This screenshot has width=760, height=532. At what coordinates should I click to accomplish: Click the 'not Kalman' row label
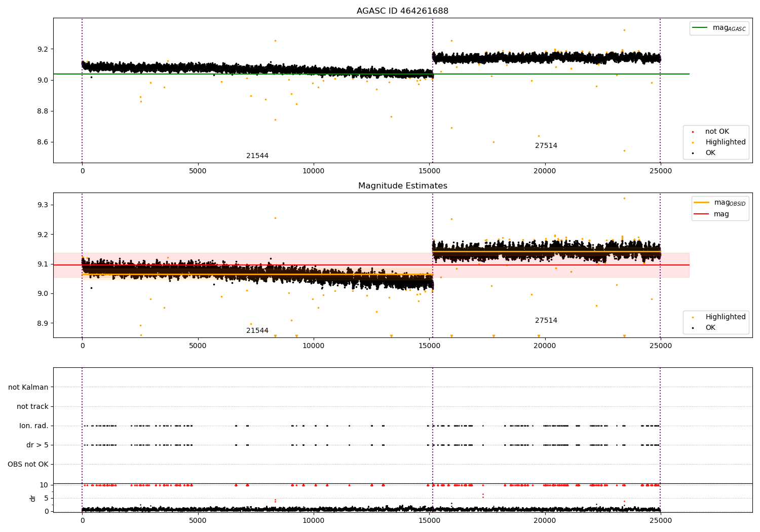coord(28,388)
